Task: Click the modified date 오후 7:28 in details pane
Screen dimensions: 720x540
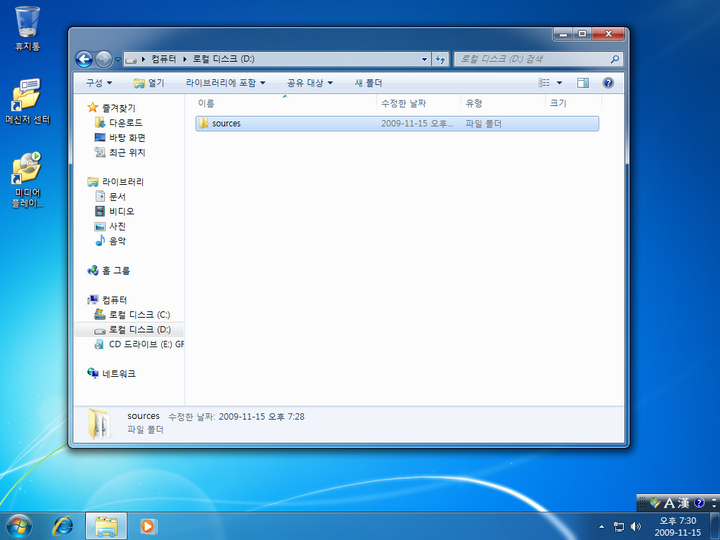Action: pyautogui.click(x=261, y=416)
